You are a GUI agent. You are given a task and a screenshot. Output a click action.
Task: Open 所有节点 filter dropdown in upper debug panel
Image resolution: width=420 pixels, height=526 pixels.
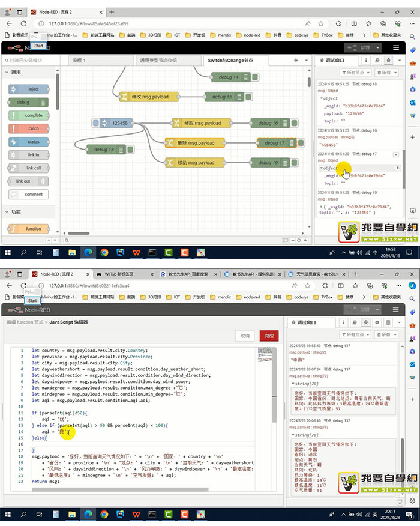coord(355,73)
